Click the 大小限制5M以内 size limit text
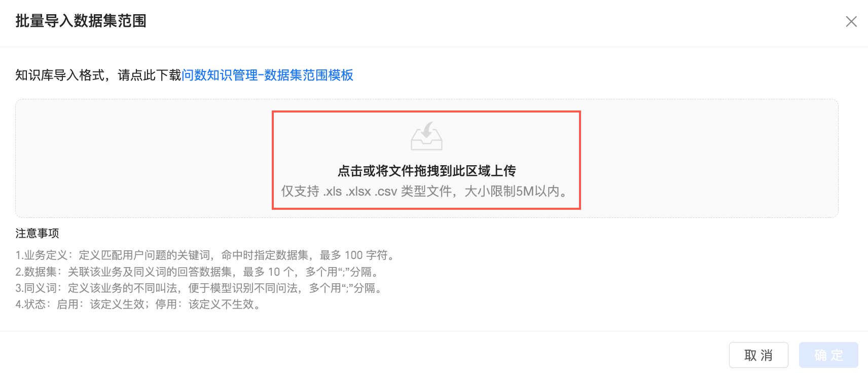The height and width of the screenshot is (376, 868). pos(512,192)
